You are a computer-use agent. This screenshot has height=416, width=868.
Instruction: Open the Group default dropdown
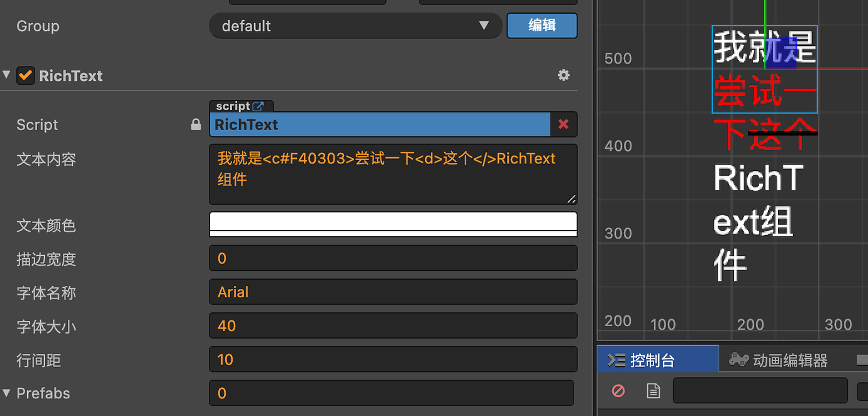coord(355,26)
